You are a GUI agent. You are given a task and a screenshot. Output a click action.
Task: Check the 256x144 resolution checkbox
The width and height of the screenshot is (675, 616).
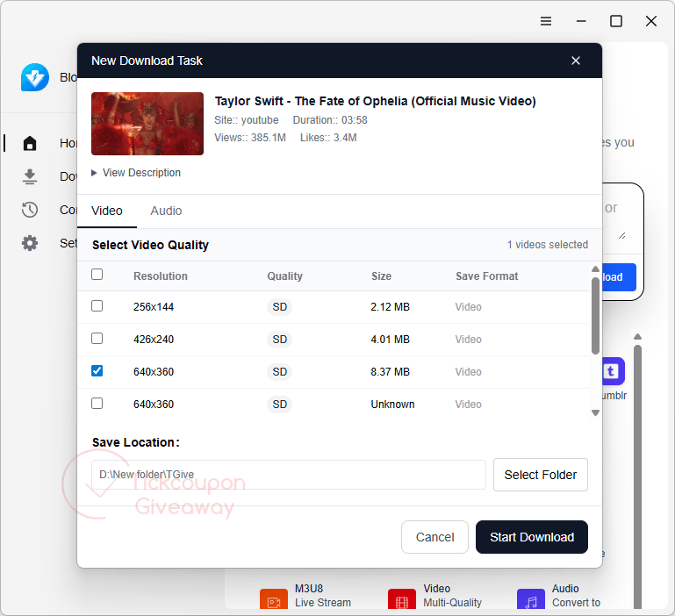[97, 306]
